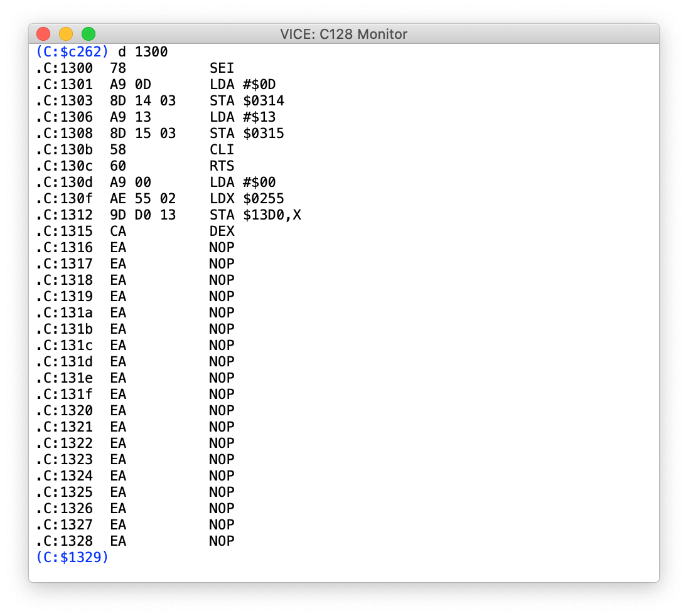The image size is (688, 616).
Task: Click the LDA #$13 instruction
Action: tap(243, 117)
